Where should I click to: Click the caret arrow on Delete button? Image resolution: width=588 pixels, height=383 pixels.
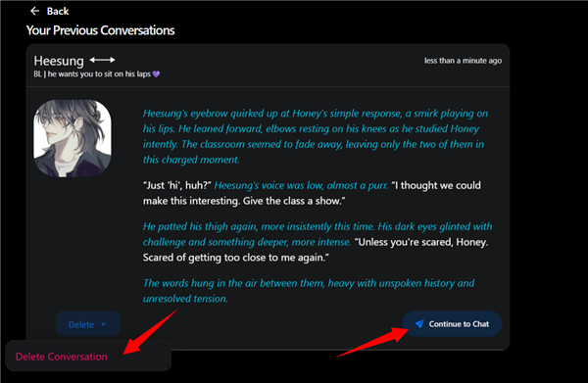pyautogui.click(x=104, y=324)
